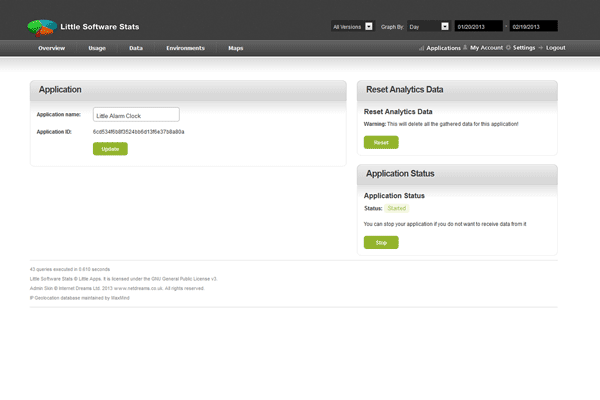Click the Little Software Stats logo
This screenshot has width=600, height=400.
pos(40,24)
